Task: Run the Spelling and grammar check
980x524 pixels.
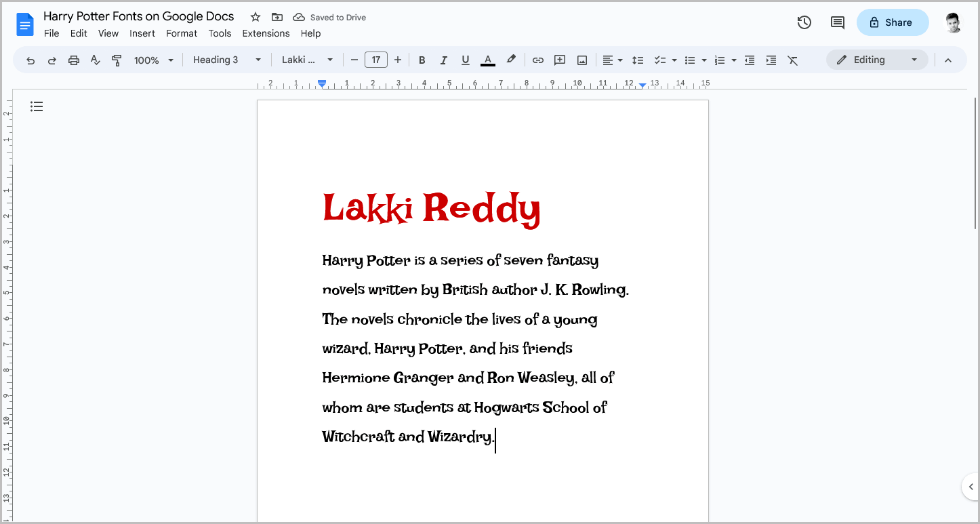Action: [95, 60]
